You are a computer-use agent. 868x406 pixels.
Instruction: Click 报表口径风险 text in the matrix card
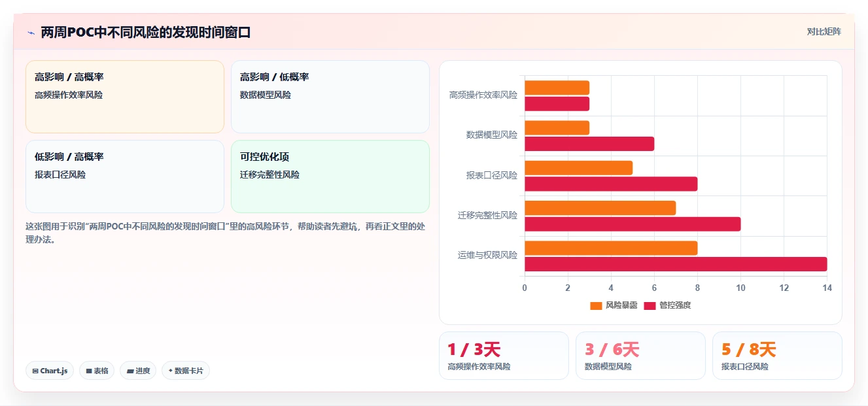click(x=60, y=175)
